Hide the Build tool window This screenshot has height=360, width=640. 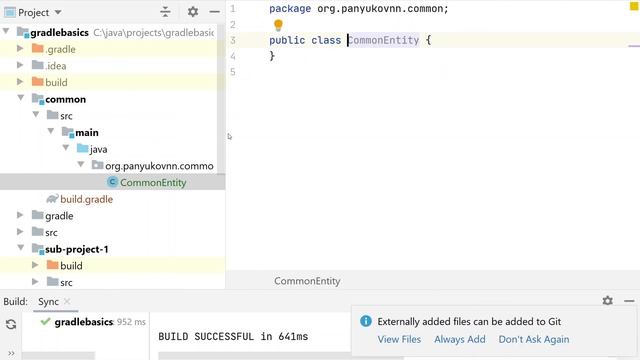tap(629, 301)
